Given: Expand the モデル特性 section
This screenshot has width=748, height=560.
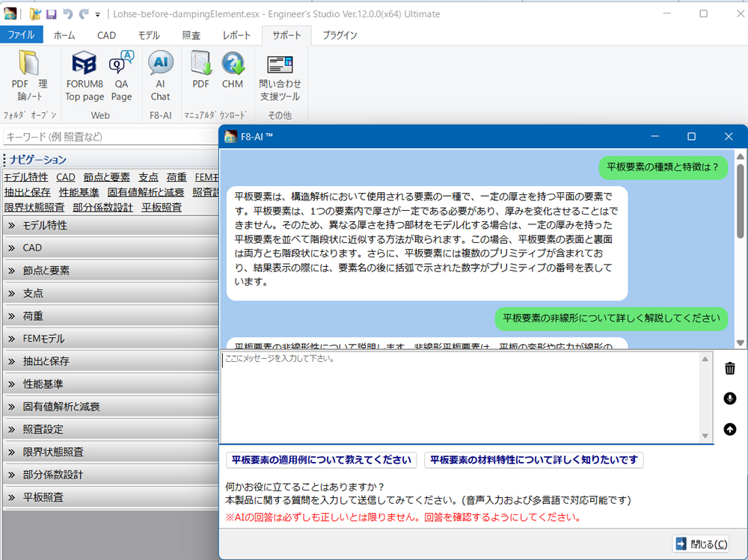Looking at the screenshot, I should [112, 225].
